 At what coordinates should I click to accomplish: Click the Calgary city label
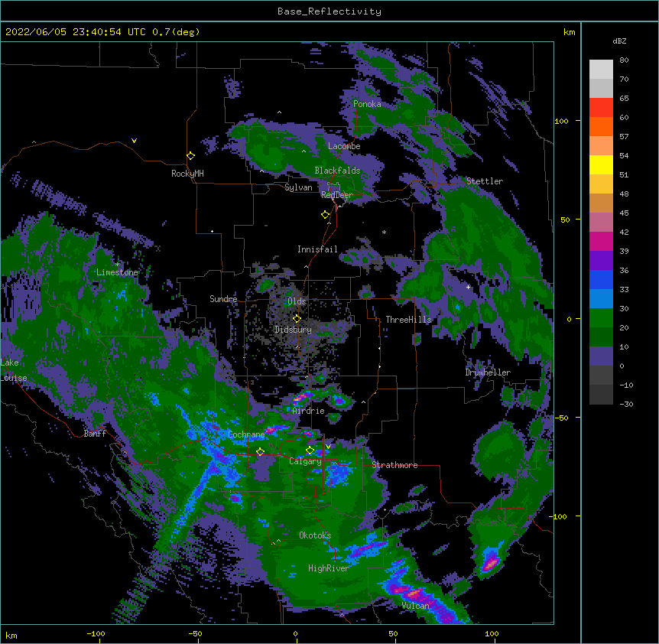[x=305, y=461]
